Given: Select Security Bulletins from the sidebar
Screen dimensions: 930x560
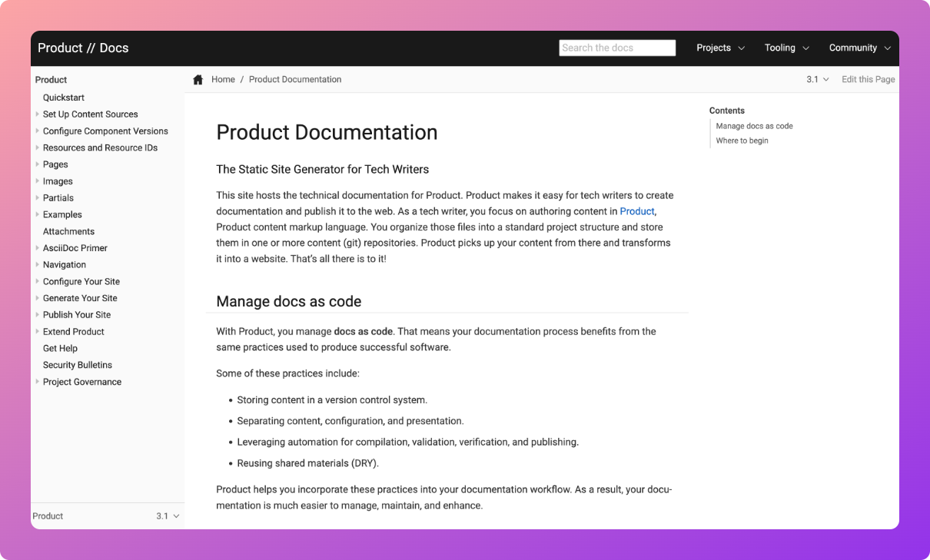Looking at the screenshot, I should click(x=77, y=365).
